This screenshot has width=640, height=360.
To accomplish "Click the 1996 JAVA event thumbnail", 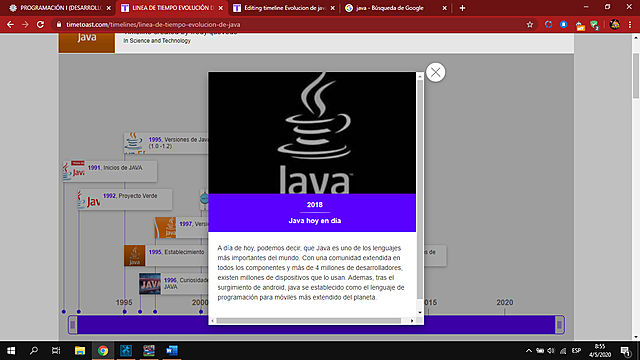I will click(150, 284).
